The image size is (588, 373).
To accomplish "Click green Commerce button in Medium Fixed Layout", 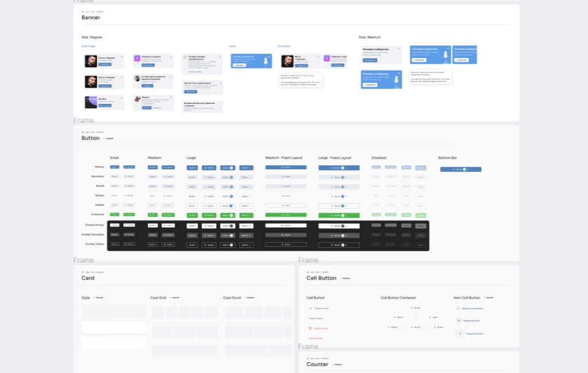I will [x=285, y=215].
